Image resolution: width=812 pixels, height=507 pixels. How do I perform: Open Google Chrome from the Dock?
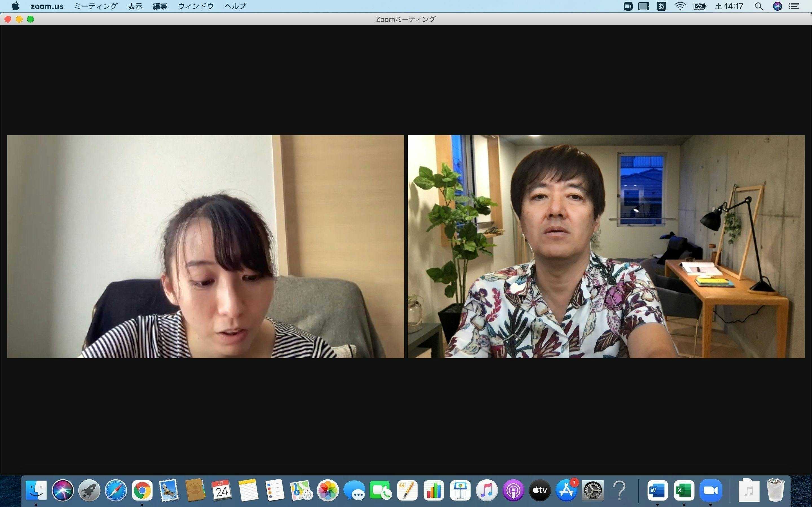click(142, 490)
